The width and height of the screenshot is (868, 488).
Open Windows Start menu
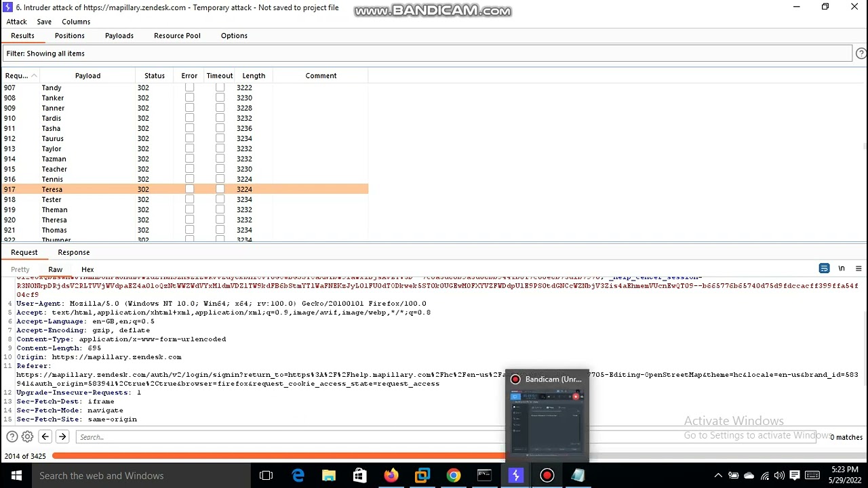16,476
